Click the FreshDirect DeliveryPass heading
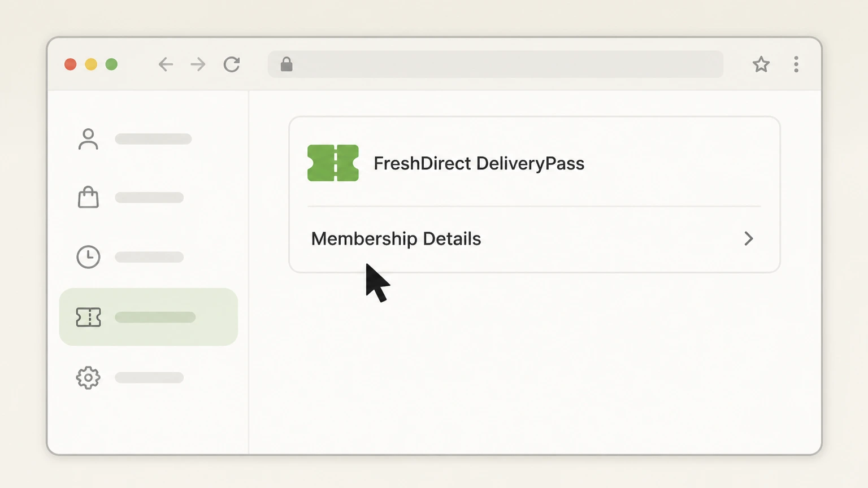This screenshot has height=488, width=868. pos(479,163)
